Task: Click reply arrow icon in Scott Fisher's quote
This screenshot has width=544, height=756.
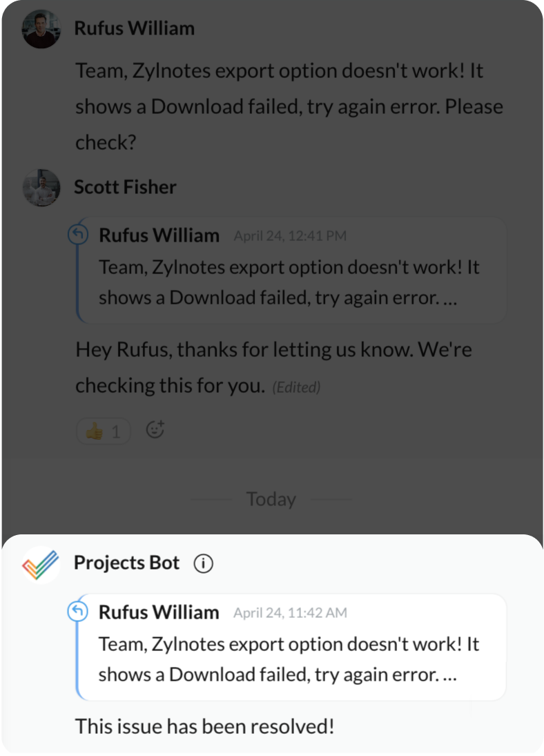Action: coord(78,235)
